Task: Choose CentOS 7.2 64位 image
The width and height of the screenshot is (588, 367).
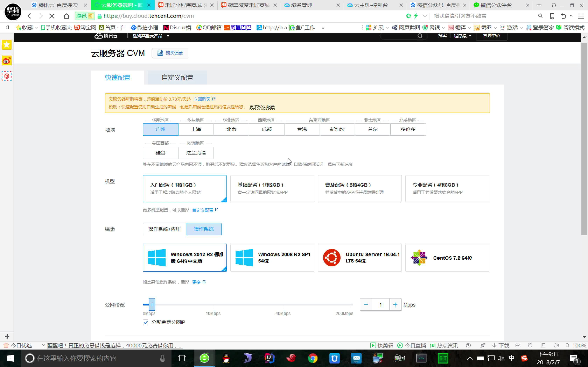Action: click(x=447, y=258)
